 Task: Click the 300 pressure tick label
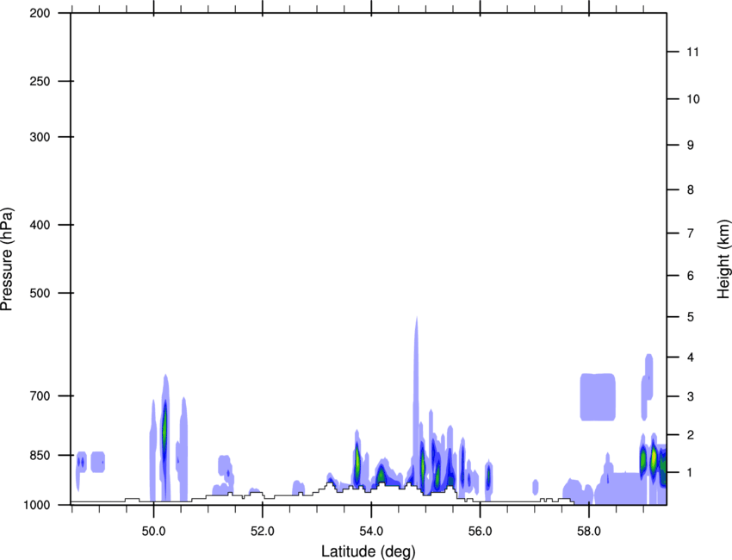tap(40, 137)
